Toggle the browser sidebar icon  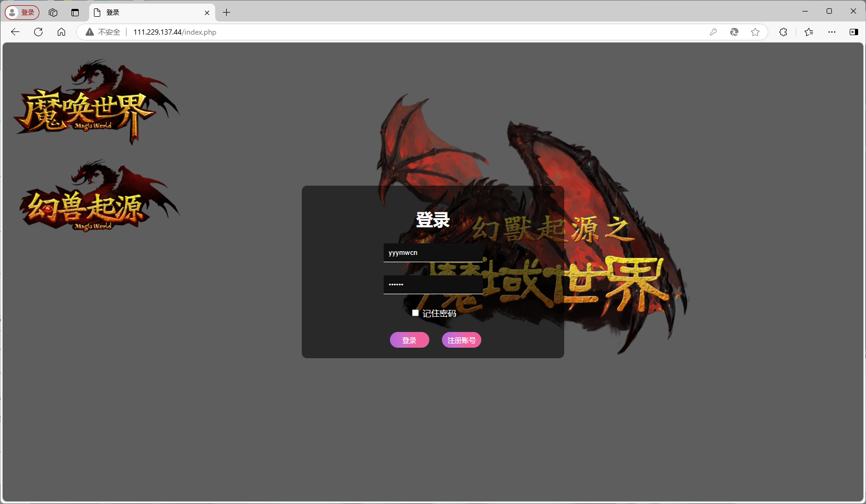click(854, 32)
